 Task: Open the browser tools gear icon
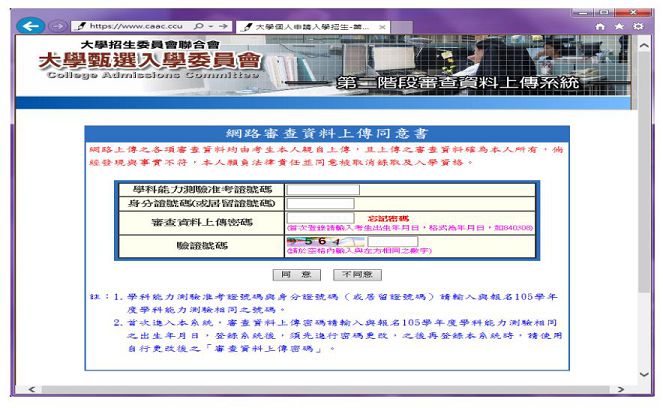pos(638,27)
